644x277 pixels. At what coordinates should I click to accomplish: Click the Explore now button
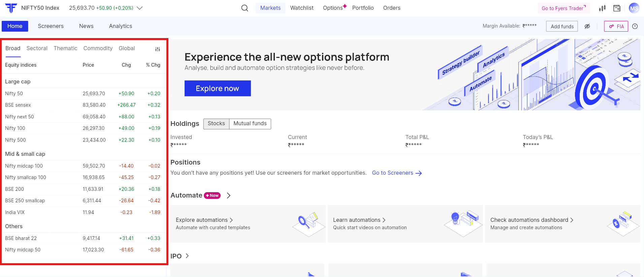click(x=218, y=89)
